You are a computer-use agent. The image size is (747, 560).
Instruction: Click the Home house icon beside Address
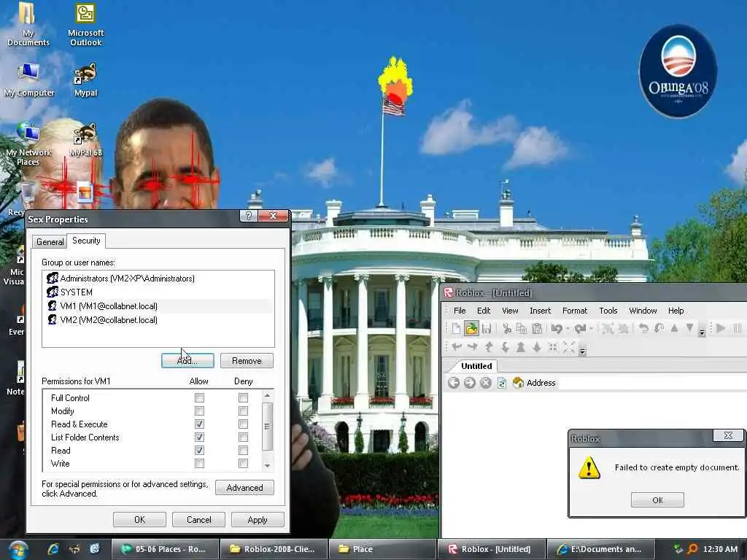(518, 383)
